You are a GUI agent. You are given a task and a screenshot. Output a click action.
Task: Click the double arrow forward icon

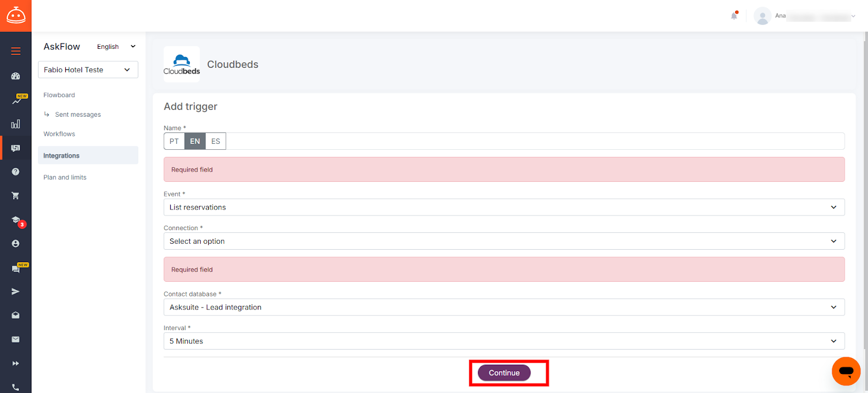pos(16,363)
